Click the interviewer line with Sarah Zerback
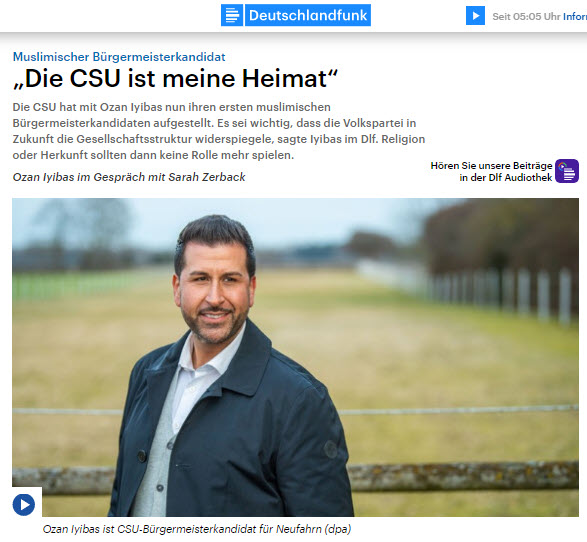587x542 pixels. (129, 177)
